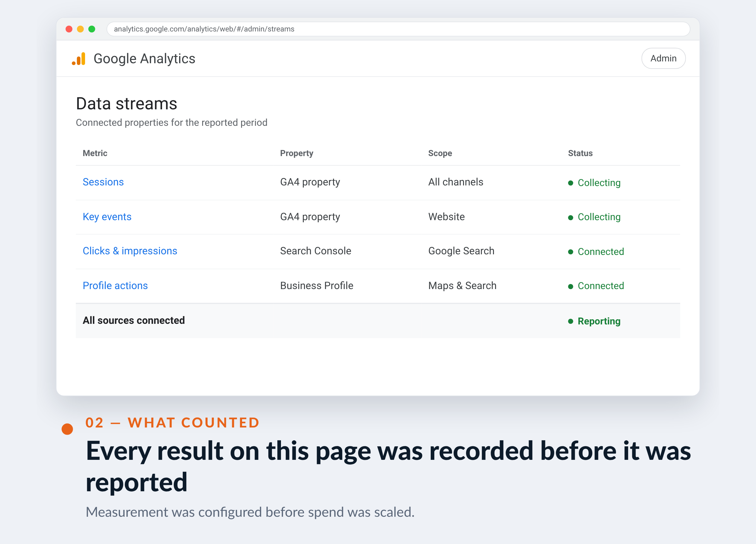Click the All sources connected summary text
Screen dimensions: 756x544
click(134, 320)
